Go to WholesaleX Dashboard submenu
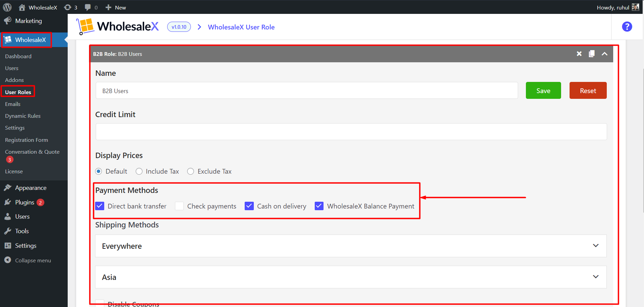The width and height of the screenshot is (644, 307). click(x=18, y=57)
